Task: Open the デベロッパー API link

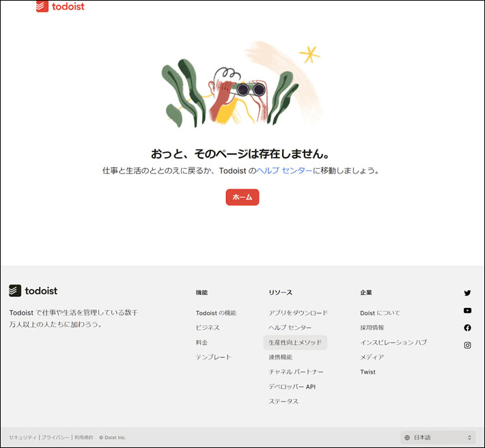Action: (x=292, y=387)
